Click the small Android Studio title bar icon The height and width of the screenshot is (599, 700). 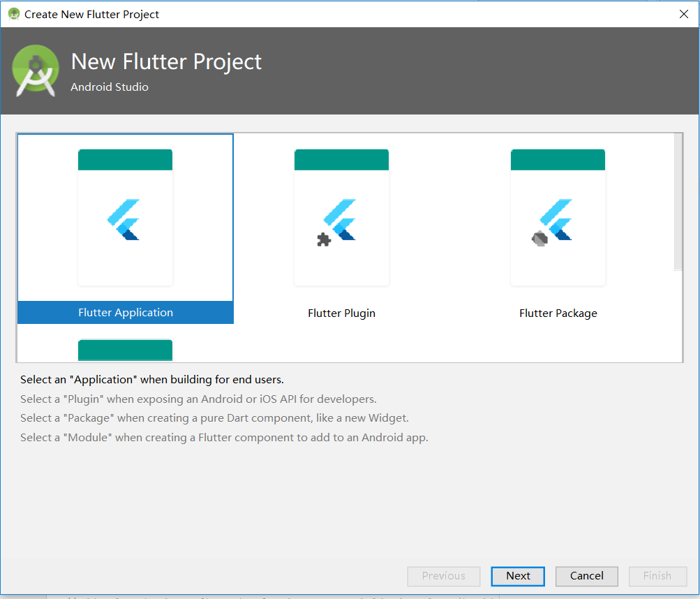click(14, 14)
